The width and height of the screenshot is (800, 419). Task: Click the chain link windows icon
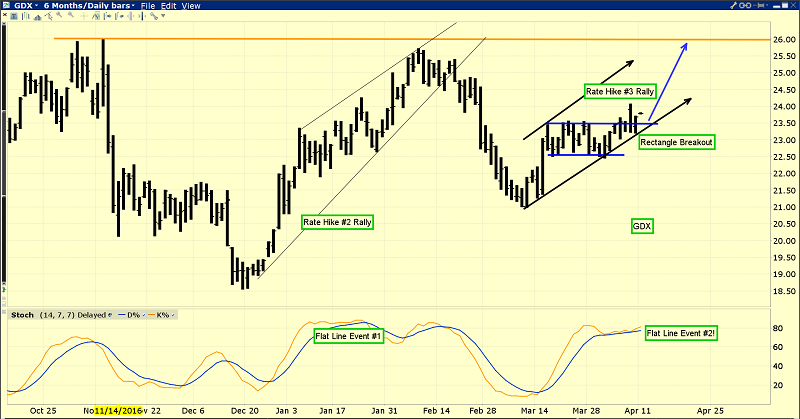tap(745, 6)
